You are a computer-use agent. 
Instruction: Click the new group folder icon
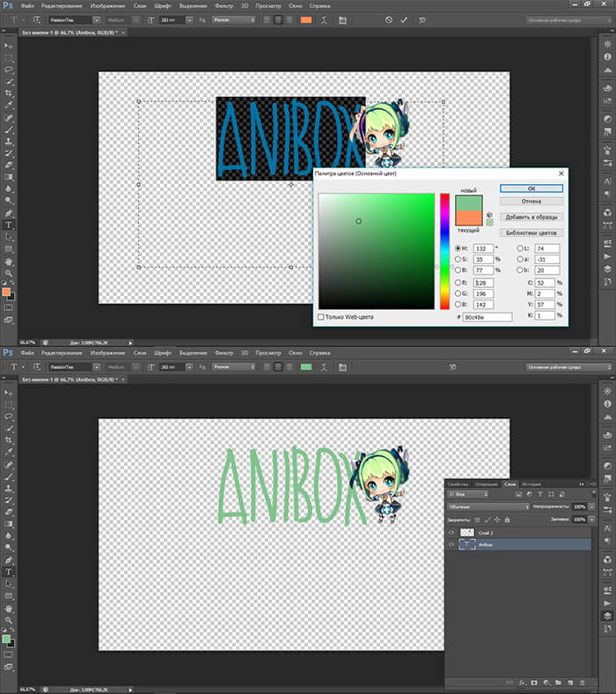coord(558,682)
